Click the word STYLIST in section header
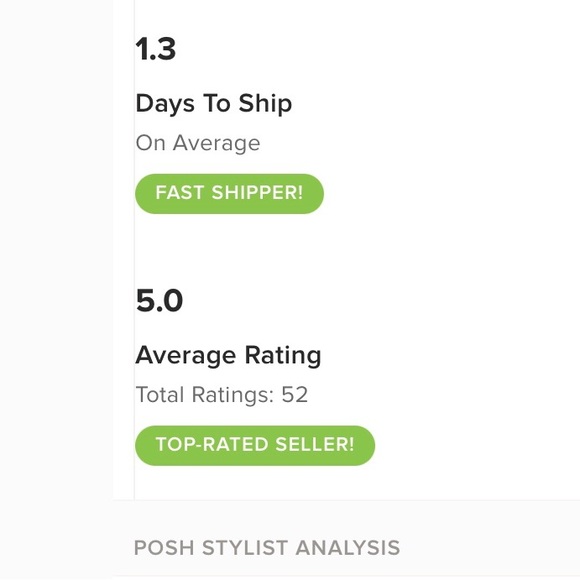This screenshot has height=580, width=580. point(245,548)
